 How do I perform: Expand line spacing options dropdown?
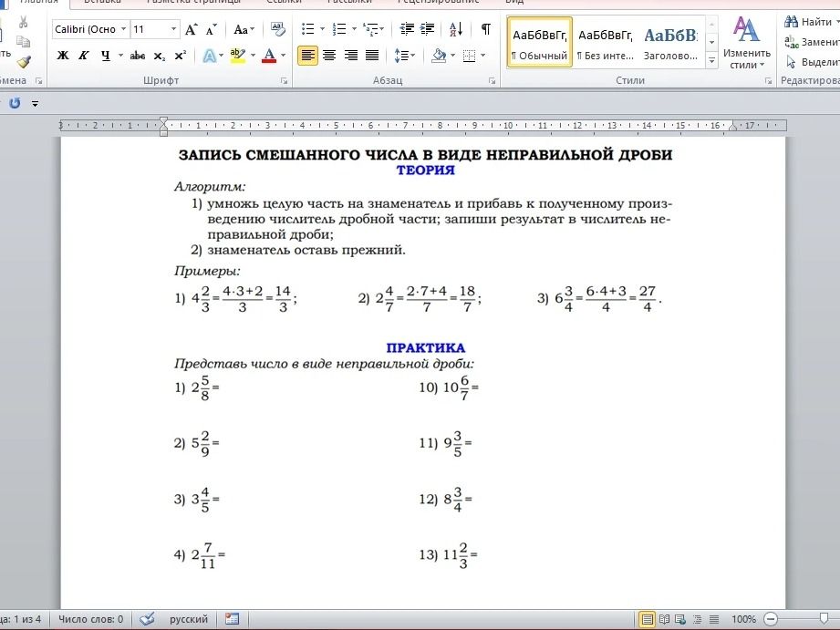point(405,56)
